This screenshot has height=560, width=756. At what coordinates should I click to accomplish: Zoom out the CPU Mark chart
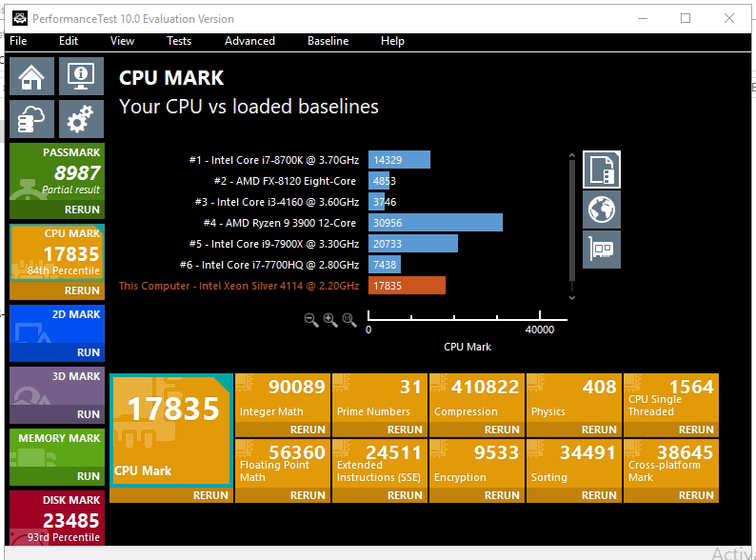[x=311, y=320]
